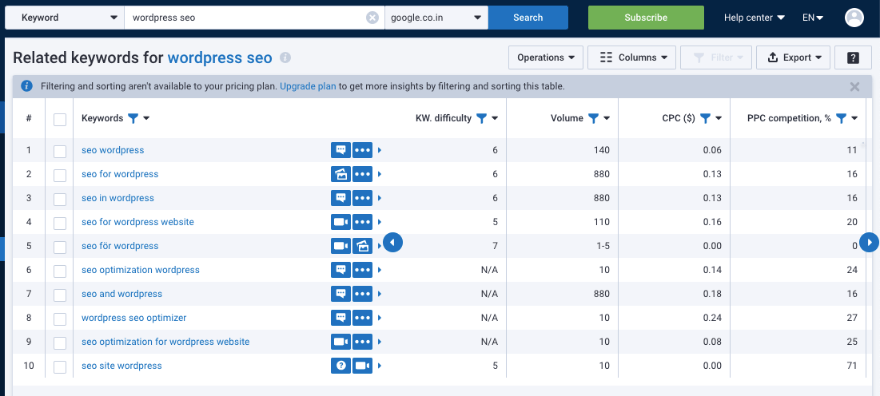The height and width of the screenshot is (396, 880).
Task: Click the question mark help button
Action: pyautogui.click(x=852, y=58)
